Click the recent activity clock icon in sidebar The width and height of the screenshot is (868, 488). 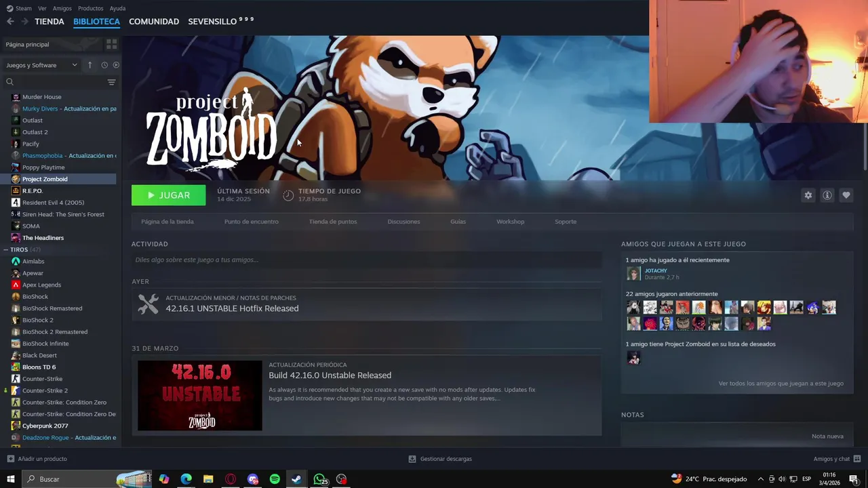pos(104,65)
